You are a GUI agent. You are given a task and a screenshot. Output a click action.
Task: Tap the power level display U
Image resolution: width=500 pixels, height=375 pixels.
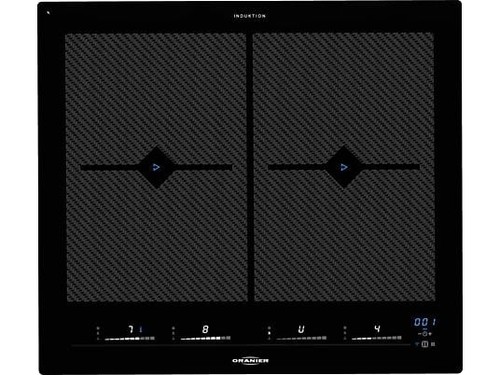pos(301,329)
